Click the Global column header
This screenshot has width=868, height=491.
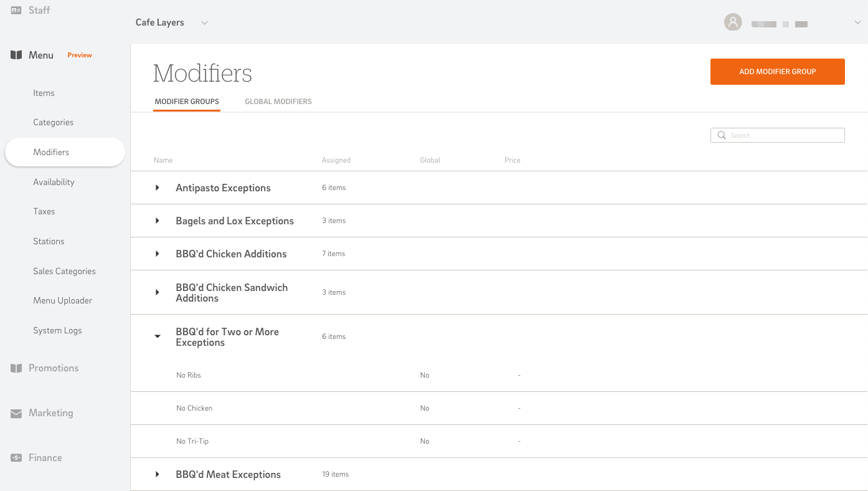point(430,160)
